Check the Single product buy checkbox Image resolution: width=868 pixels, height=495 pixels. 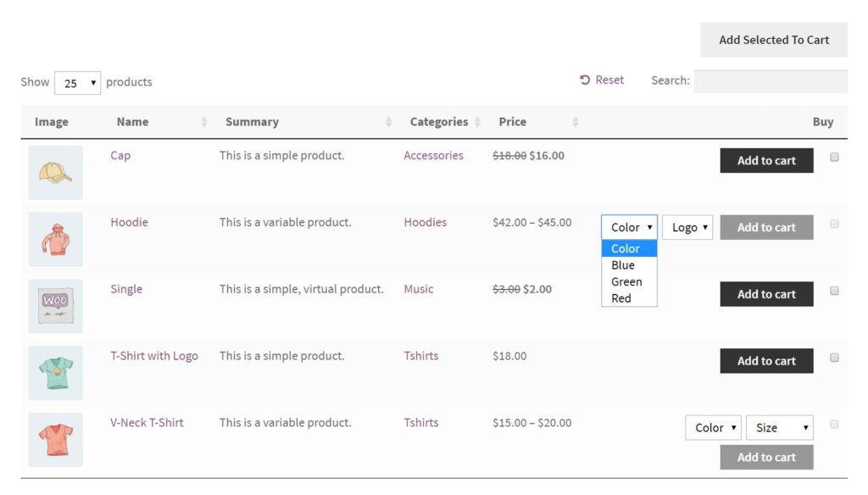click(x=834, y=291)
